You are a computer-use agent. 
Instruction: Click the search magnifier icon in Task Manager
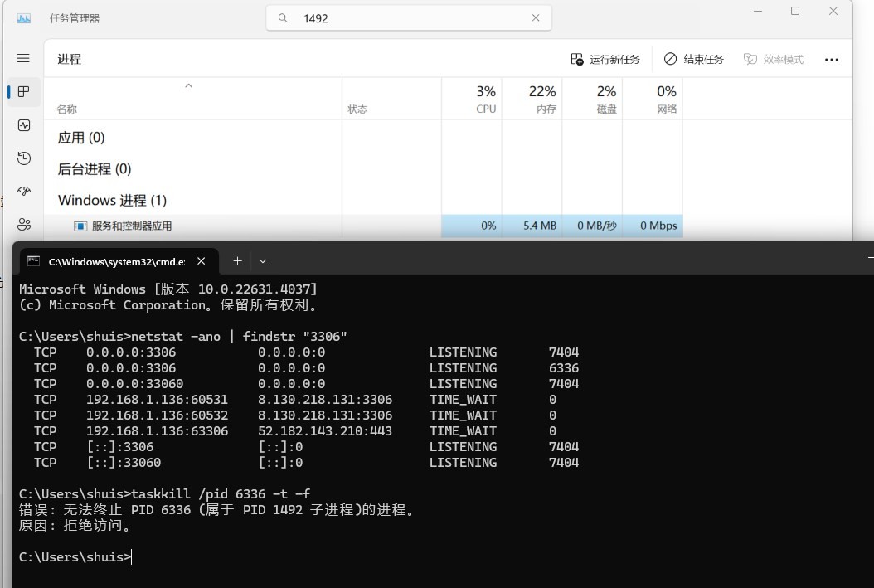[x=283, y=18]
